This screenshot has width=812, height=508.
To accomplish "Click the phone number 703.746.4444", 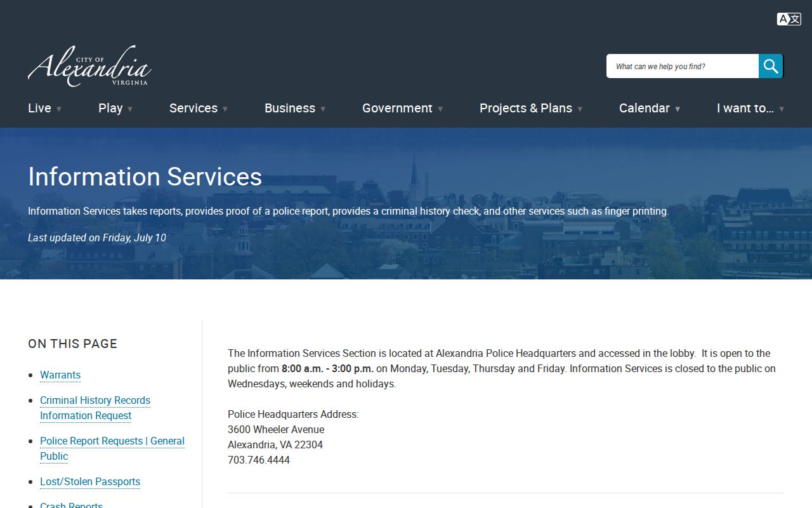I will [259, 460].
